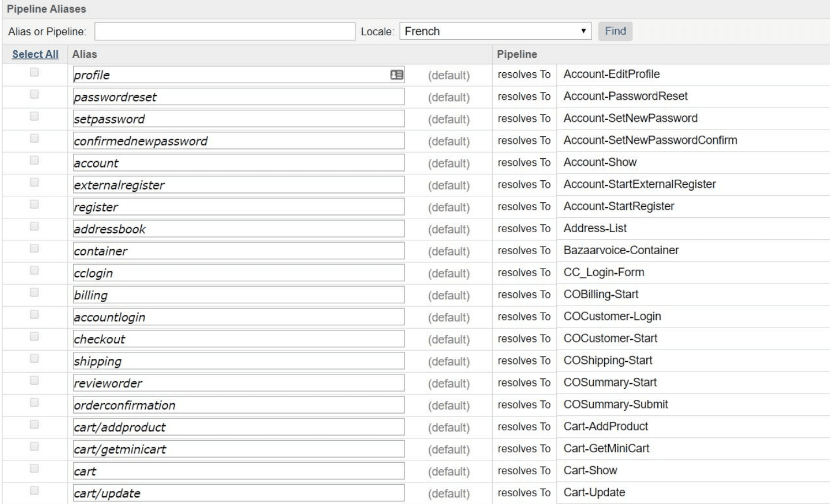Select the orderconfirmation row checkbox
The height and width of the screenshot is (504, 830).
click(34, 403)
